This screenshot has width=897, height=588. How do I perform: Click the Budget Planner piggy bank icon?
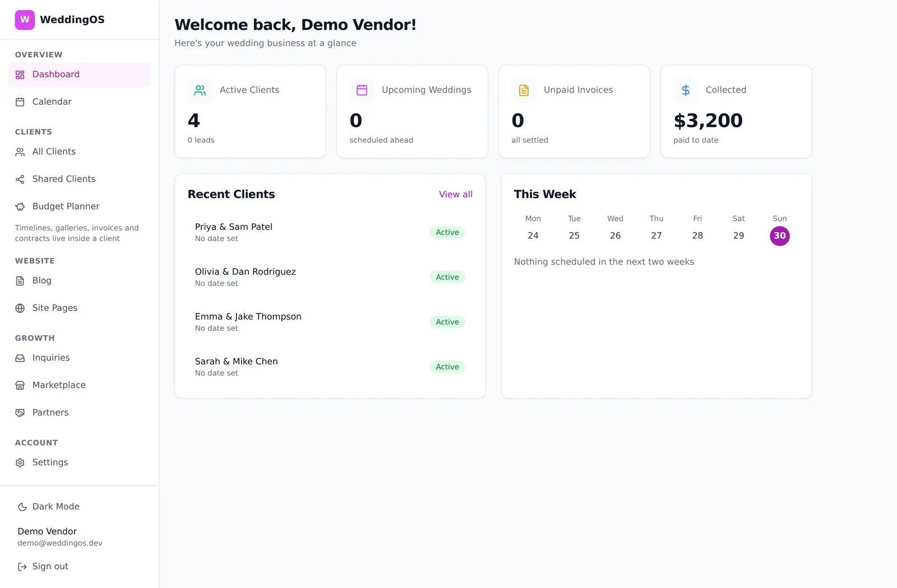pyautogui.click(x=20, y=207)
